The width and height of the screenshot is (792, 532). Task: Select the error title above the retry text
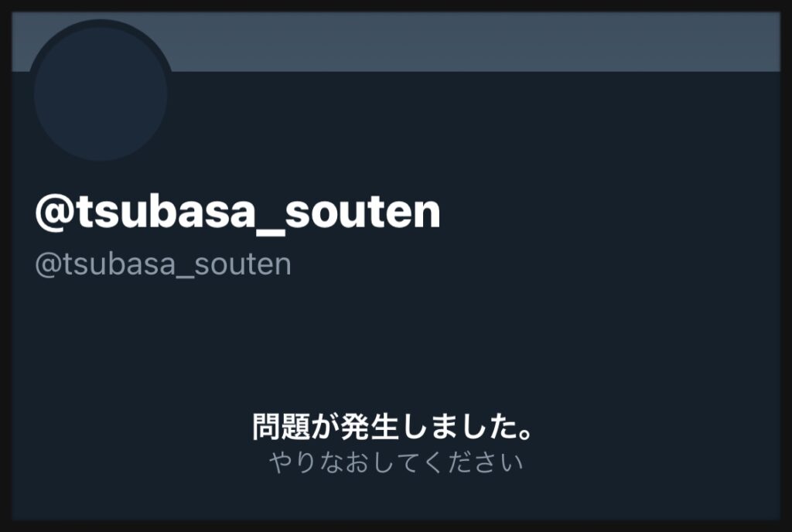point(393,427)
